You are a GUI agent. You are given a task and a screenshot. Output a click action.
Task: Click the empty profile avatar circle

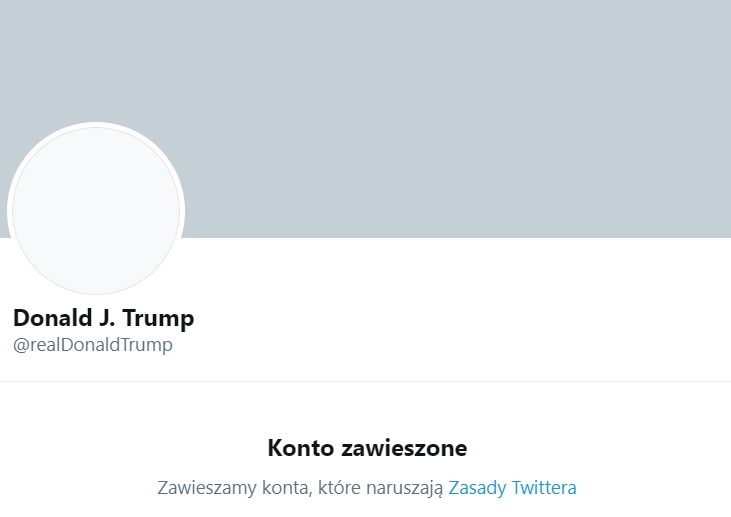click(96, 211)
